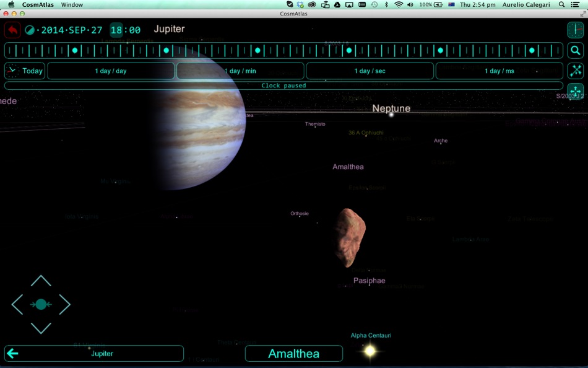588x368 pixels.
Task: Select the Alpha Centauri star
Action: pos(370,351)
